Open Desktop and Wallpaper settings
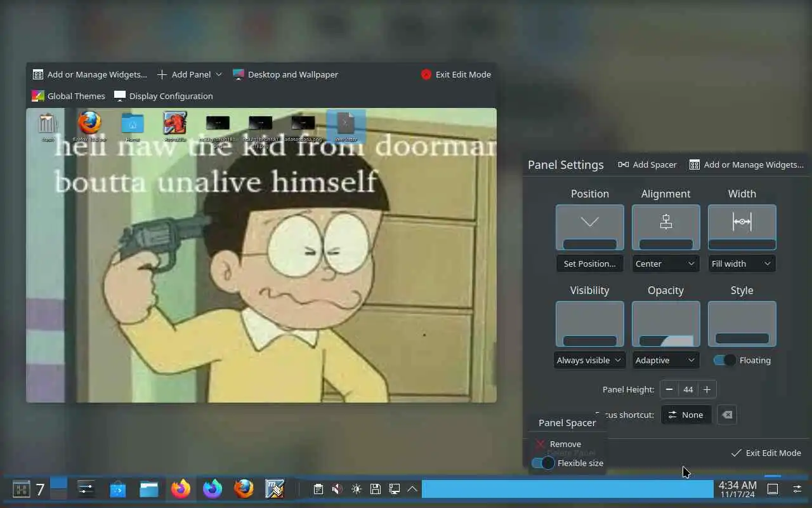Viewport: 812px width, 508px height. click(x=285, y=74)
